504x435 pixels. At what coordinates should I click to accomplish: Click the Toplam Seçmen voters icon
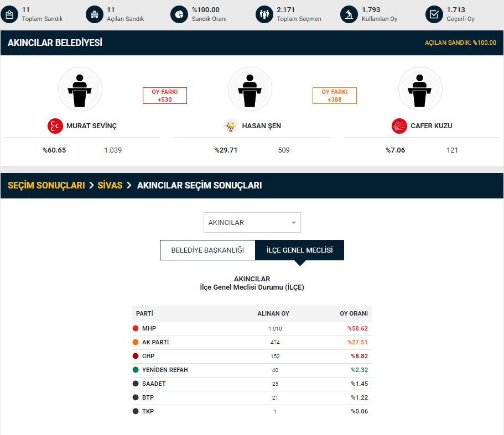pos(264,14)
